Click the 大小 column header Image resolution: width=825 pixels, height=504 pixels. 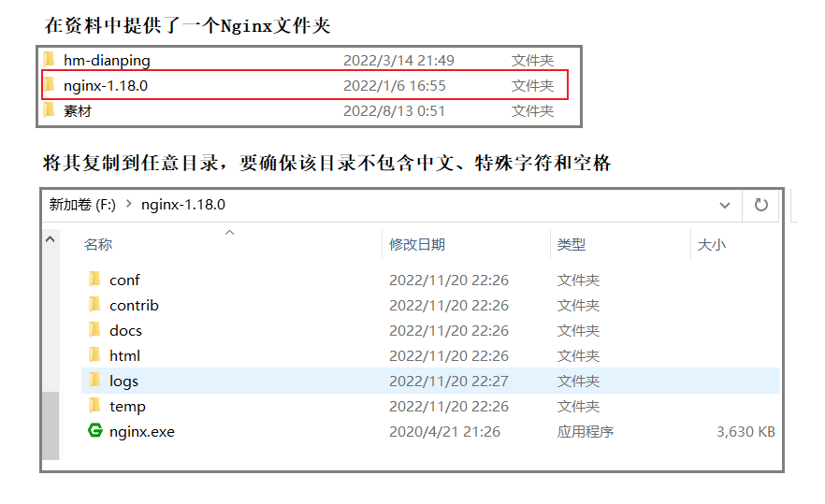pos(711,245)
